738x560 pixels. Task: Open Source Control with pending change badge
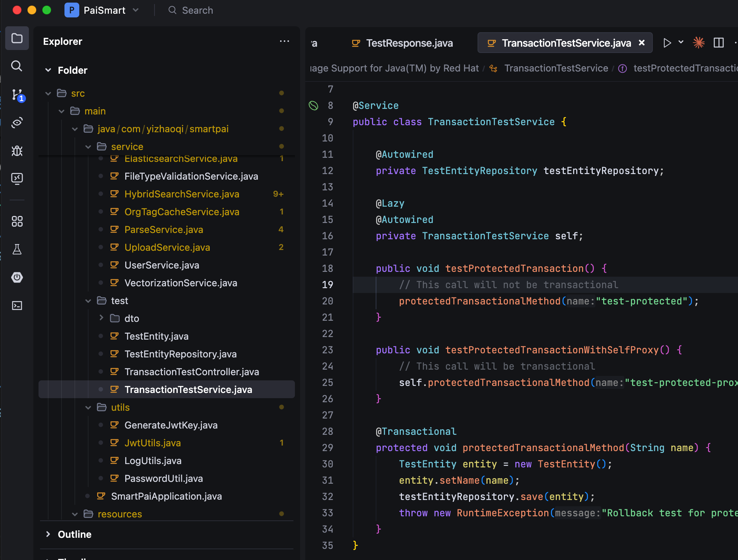(x=17, y=95)
